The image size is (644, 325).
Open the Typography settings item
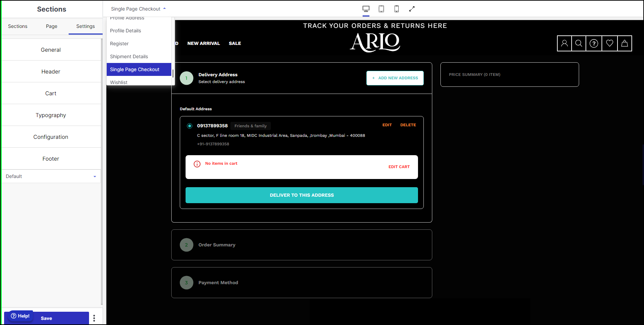click(x=51, y=115)
